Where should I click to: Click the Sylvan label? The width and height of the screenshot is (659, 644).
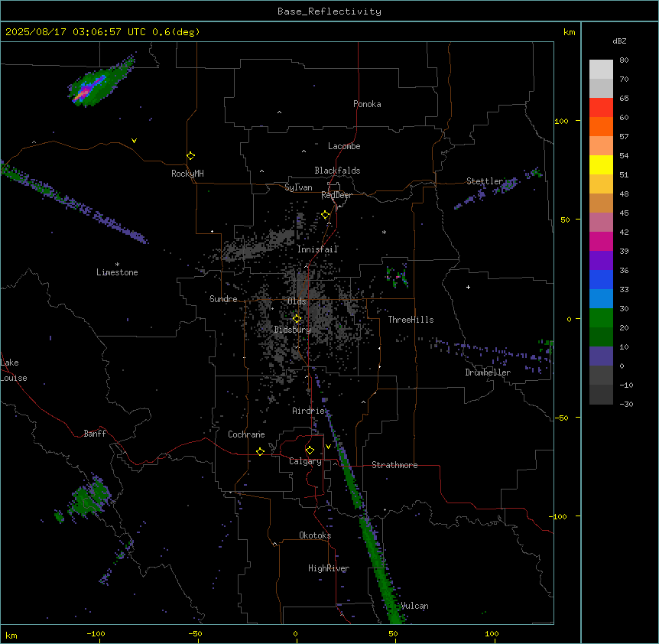click(x=298, y=187)
